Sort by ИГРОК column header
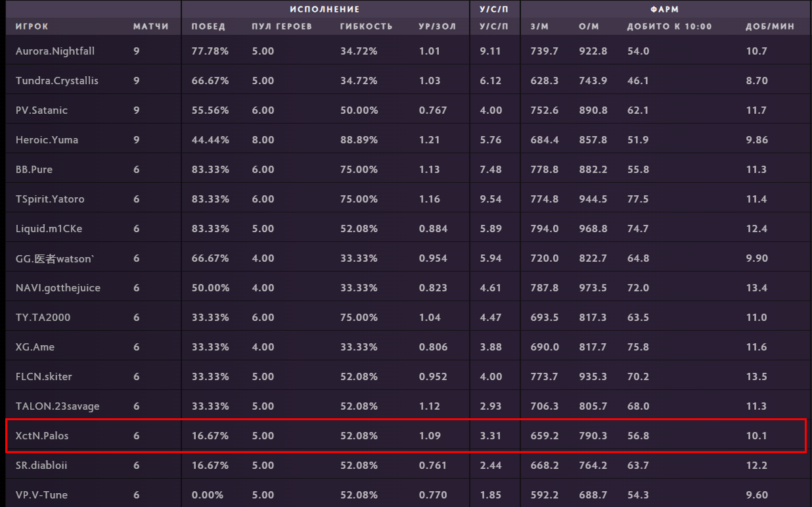Image resolution: width=812 pixels, height=507 pixels. click(32, 27)
